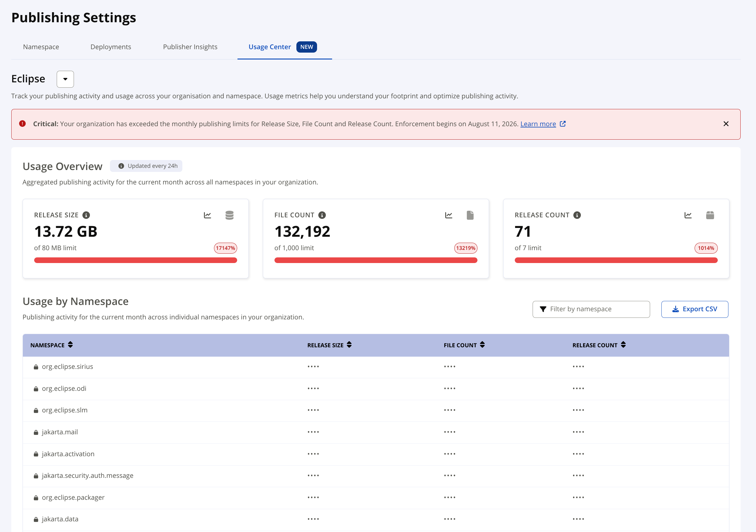This screenshot has height=532, width=756.
Task: Click the Release Count package box icon
Action: [710, 215]
